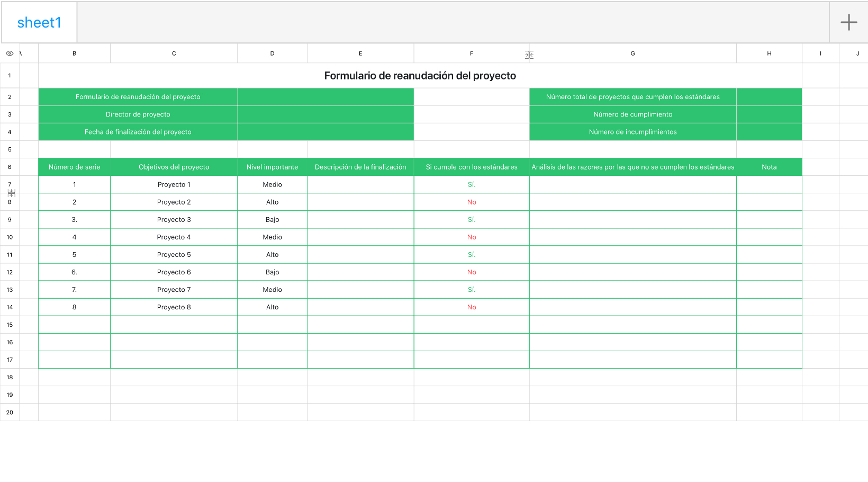The width and height of the screenshot is (868, 482).
Task: Select column I header
Action: click(821, 53)
